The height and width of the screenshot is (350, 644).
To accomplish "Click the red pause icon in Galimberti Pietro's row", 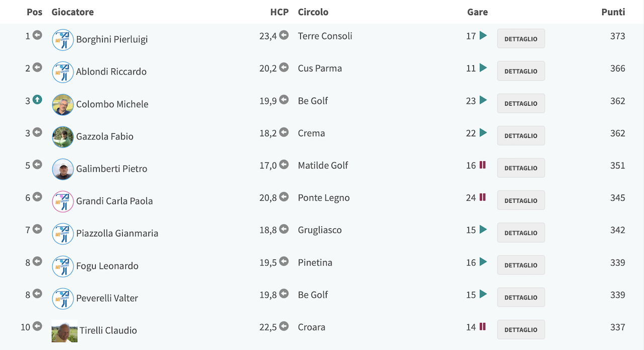I will click(482, 165).
